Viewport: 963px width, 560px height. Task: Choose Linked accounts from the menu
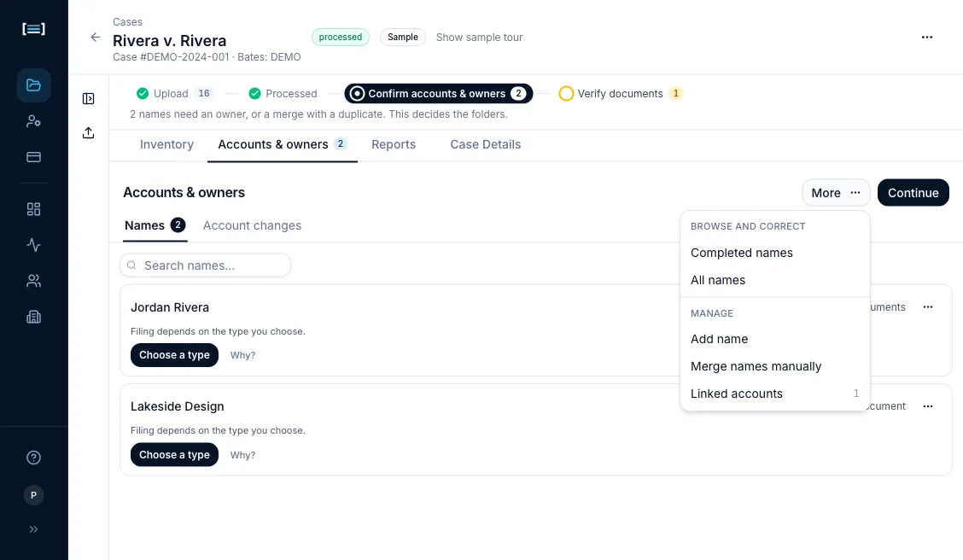click(775, 394)
